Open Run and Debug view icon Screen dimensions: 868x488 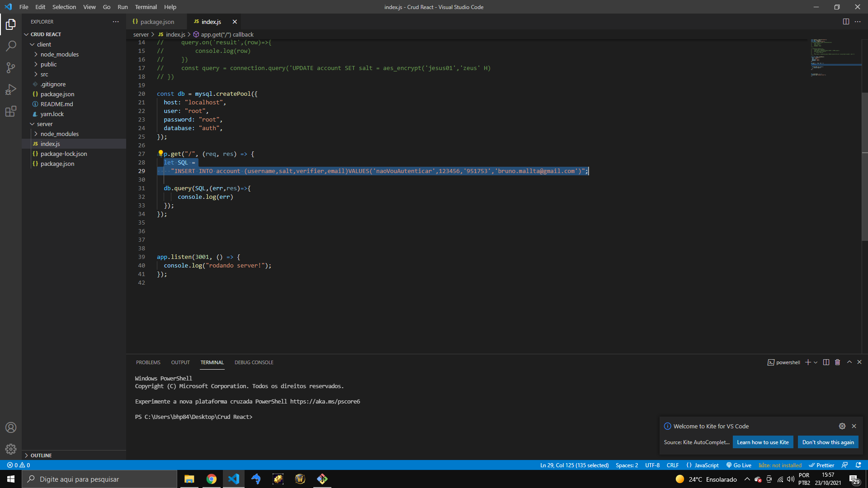(x=11, y=89)
